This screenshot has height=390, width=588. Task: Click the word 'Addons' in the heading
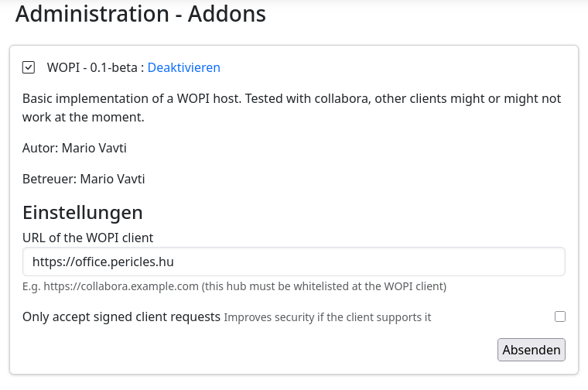[227, 13]
